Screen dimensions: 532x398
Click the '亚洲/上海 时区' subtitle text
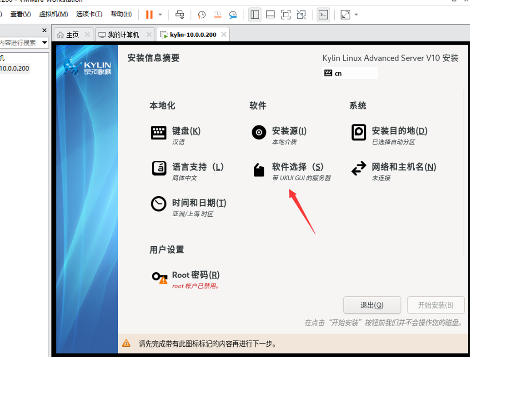click(193, 214)
